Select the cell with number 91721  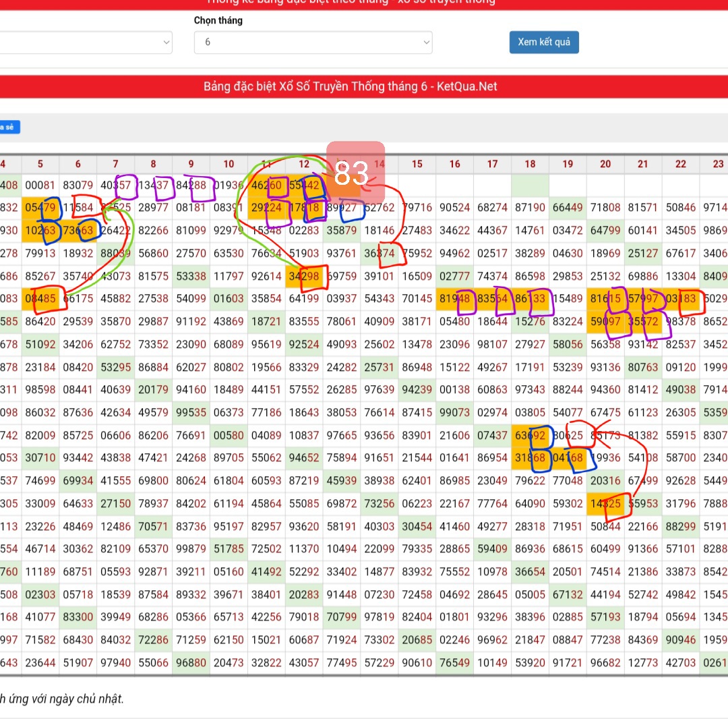point(568,663)
